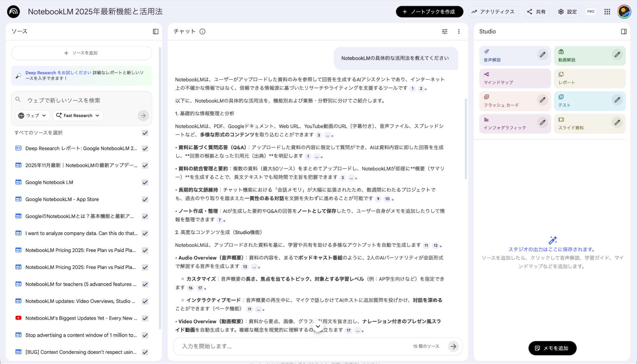Open the chat overflow three-dot menu
637x364 pixels.
coord(459,32)
